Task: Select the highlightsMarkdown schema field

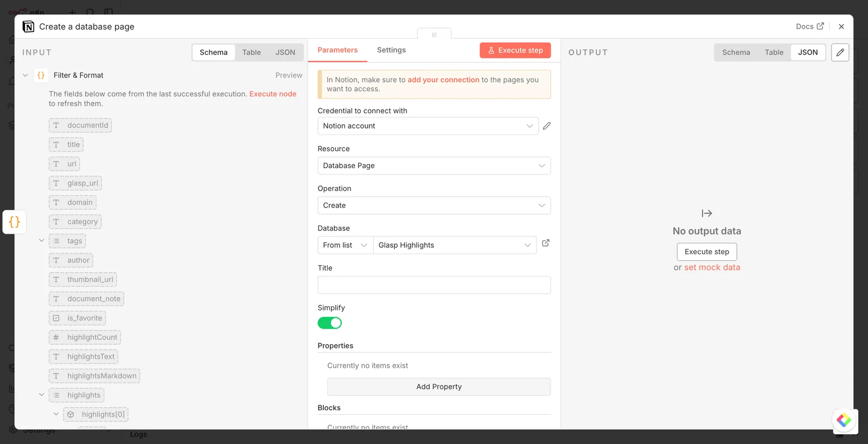Action: [x=94, y=376]
